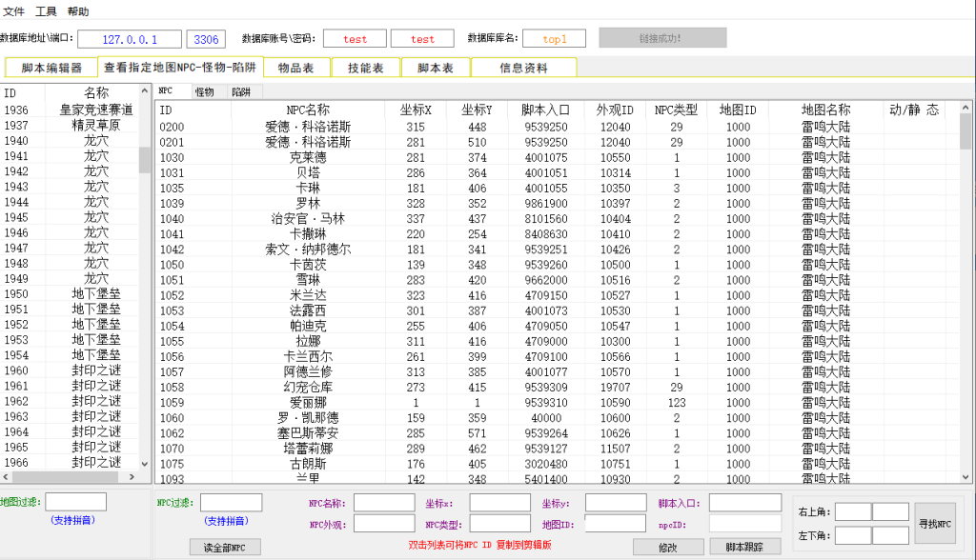976x560 pixels.
Task: Click the first 右上角 coordinate field
Action: (x=853, y=511)
